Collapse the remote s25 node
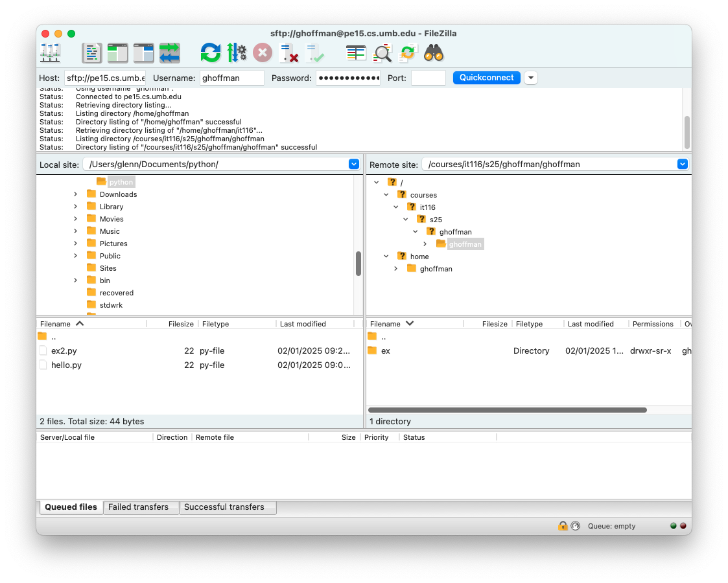The image size is (728, 583). [406, 220]
